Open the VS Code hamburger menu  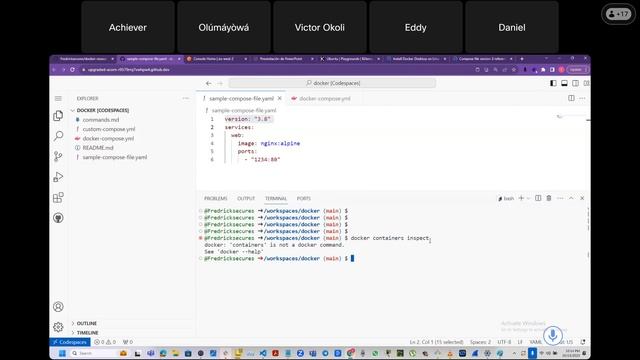(58, 98)
